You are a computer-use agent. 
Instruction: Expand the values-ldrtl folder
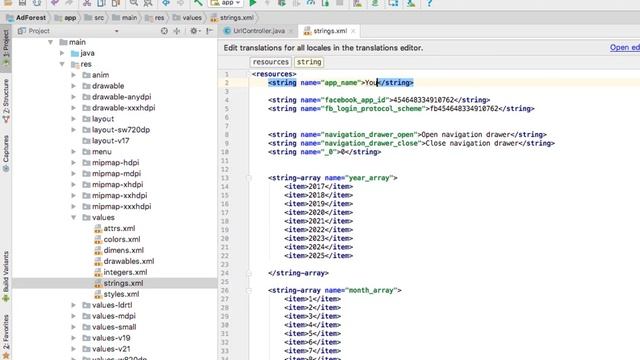click(x=73, y=305)
